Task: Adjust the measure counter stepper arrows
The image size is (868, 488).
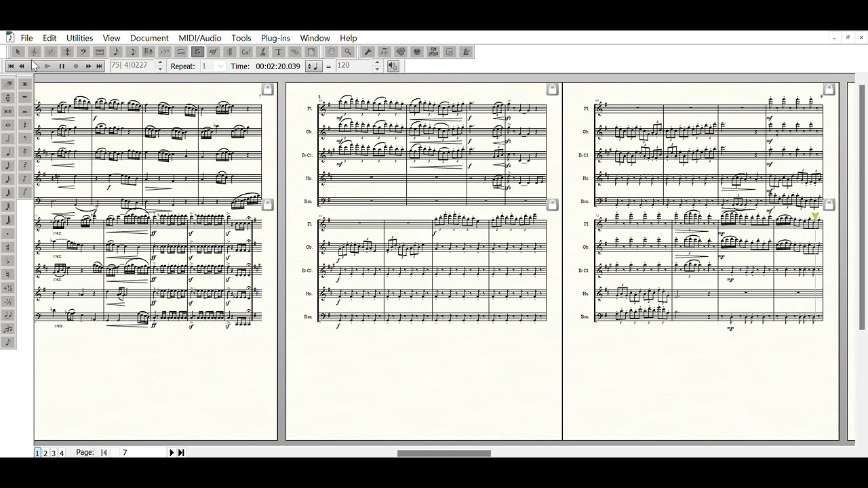Action: point(160,66)
